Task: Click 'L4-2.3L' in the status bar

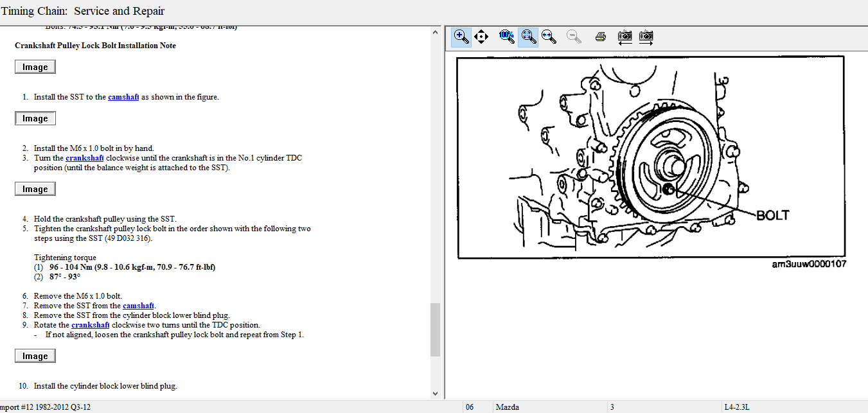Action: (x=738, y=407)
